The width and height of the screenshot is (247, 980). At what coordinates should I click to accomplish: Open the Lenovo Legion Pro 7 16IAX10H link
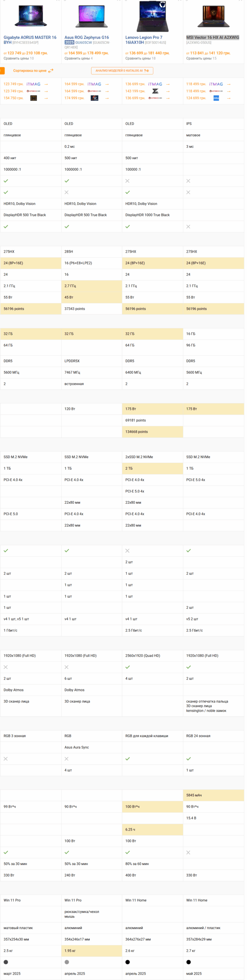143,40
